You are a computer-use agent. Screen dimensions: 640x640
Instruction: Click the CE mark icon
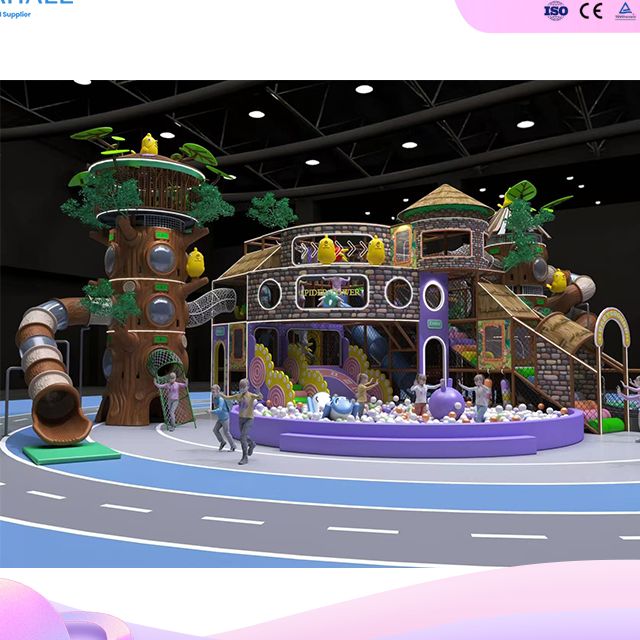(591, 11)
